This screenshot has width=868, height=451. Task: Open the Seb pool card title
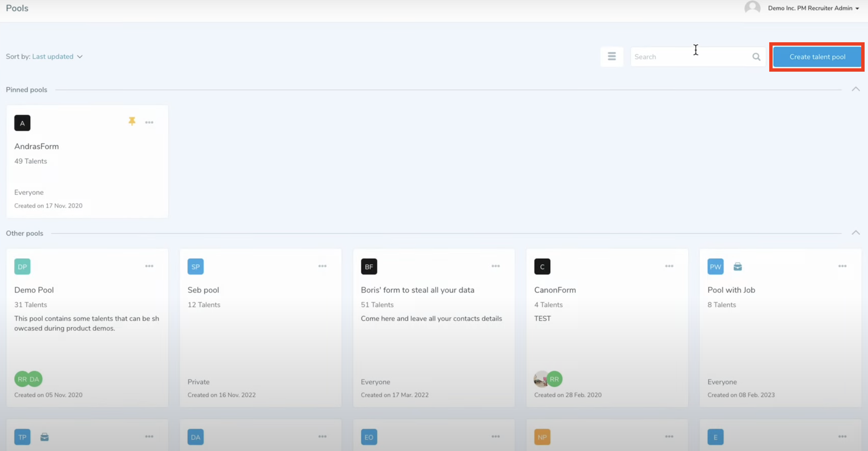[x=203, y=290]
